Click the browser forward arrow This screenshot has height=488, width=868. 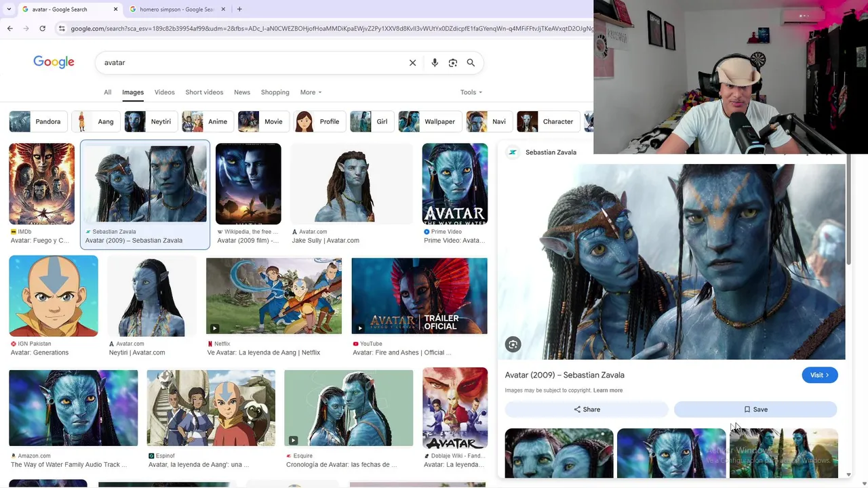point(26,28)
